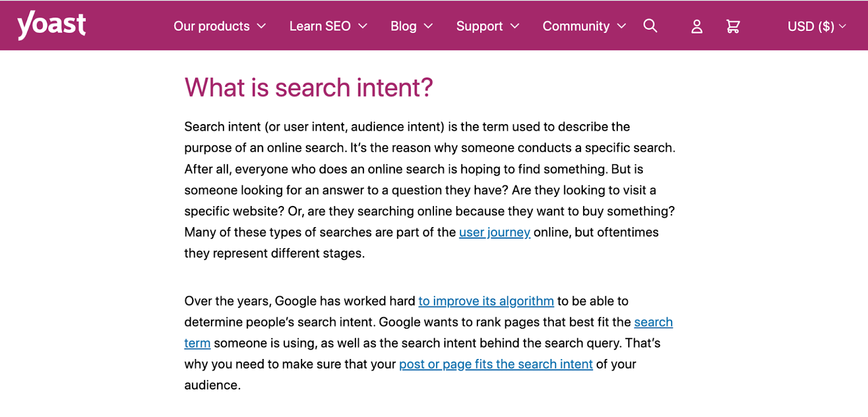Select the Blog menu item

pos(404,26)
